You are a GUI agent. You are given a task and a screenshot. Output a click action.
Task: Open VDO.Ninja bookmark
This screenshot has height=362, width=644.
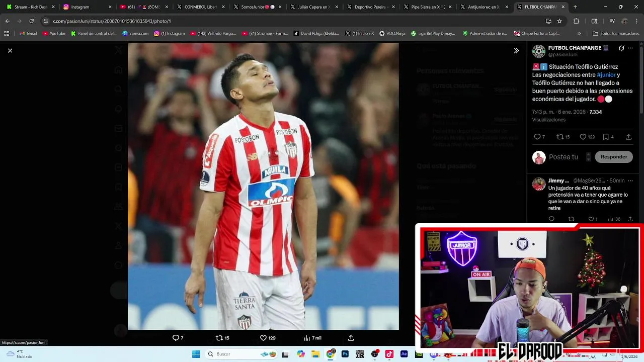pyautogui.click(x=392, y=34)
